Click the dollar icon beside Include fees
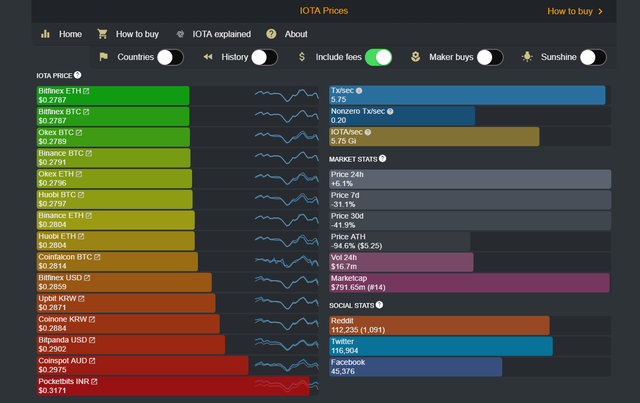The width and height of the screenshot is (640, 403). pyautogui.click(x=302, y=57)
